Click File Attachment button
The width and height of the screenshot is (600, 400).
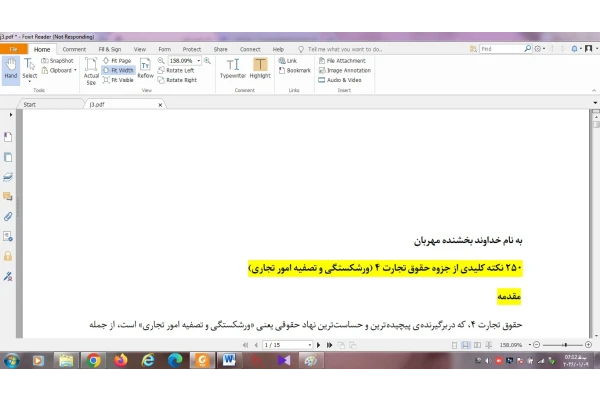(342, 60)
